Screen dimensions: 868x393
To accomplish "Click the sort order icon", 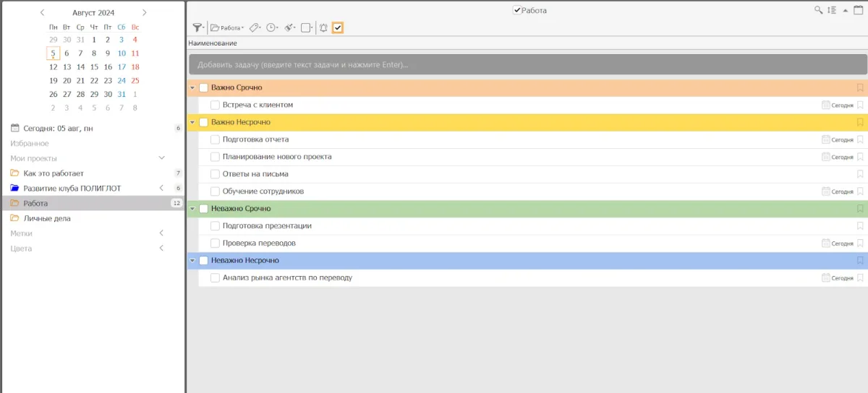I will point(832,10).
